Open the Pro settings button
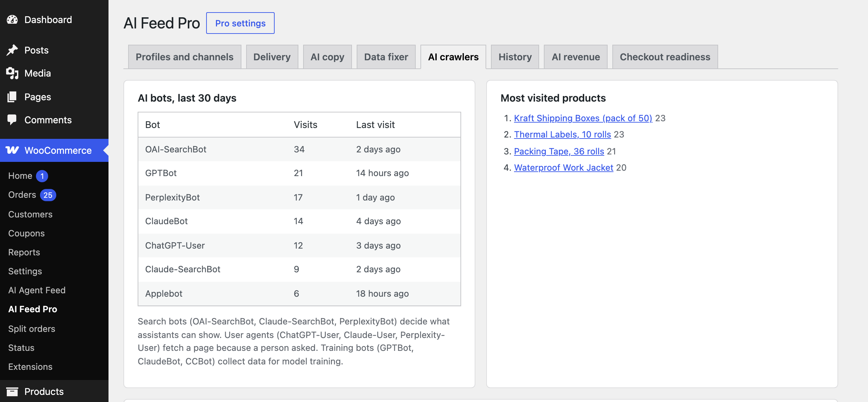The height and width of the screenshot is (402, 868). pyautogui.click(x=240, y=23)
